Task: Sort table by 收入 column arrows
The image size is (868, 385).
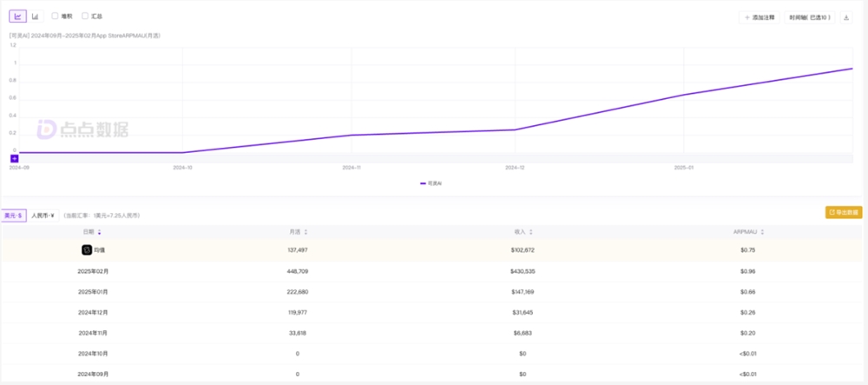Action: (x=530, y=233)
